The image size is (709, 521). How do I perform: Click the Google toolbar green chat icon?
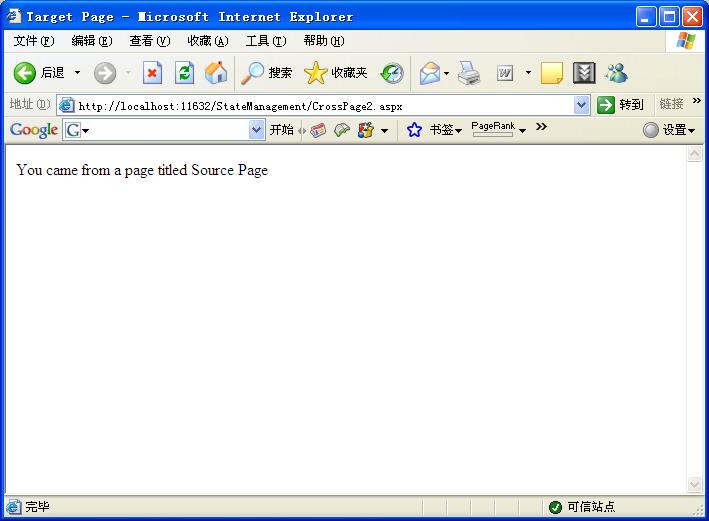342,130
